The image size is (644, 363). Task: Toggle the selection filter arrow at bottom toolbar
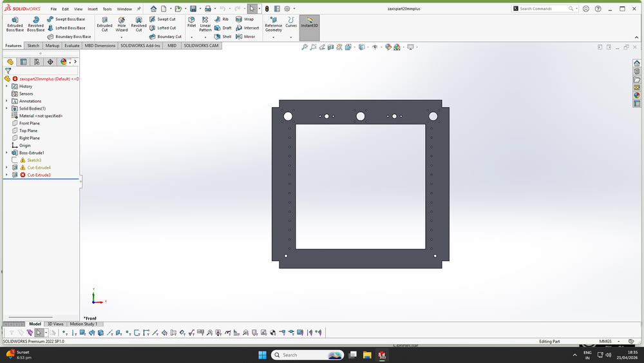click(x=39, y=333)
